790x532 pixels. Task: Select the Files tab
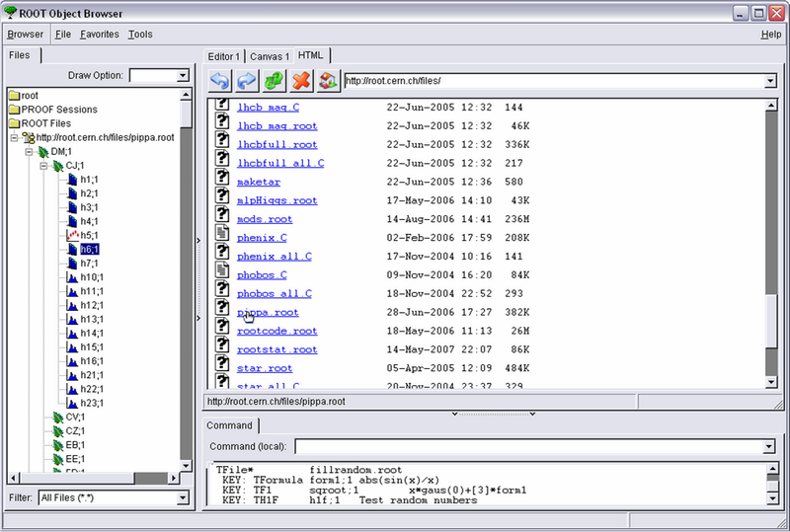(19, 55)
